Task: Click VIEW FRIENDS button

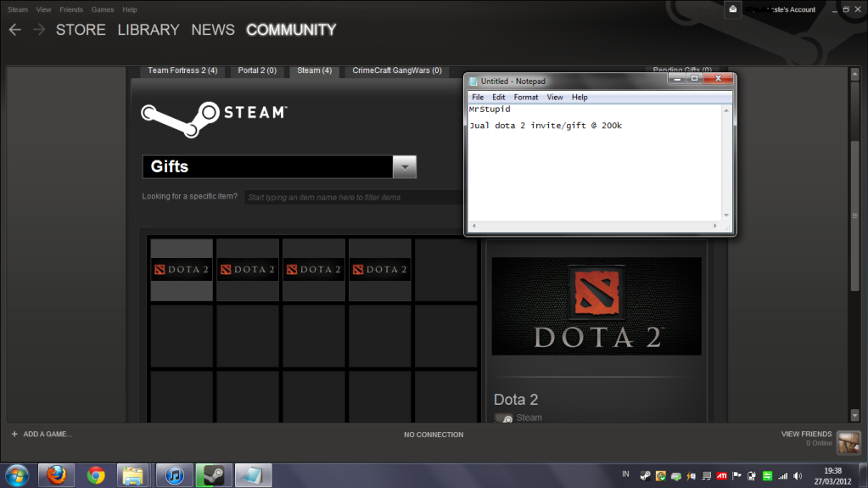Action: click(806, 435)
